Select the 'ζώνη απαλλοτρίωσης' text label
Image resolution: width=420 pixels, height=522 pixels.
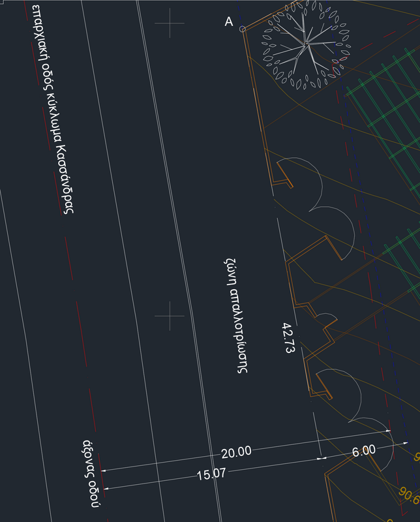point(235,314)
